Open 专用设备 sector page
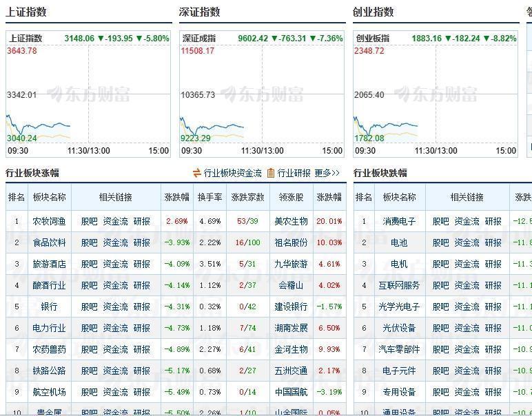This screenshot has height=416, width=532. coord(399,392)
